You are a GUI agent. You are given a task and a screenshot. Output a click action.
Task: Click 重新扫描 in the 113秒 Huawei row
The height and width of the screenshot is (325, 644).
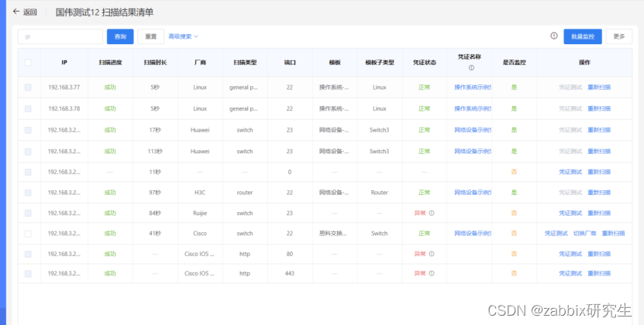[599, 152]
